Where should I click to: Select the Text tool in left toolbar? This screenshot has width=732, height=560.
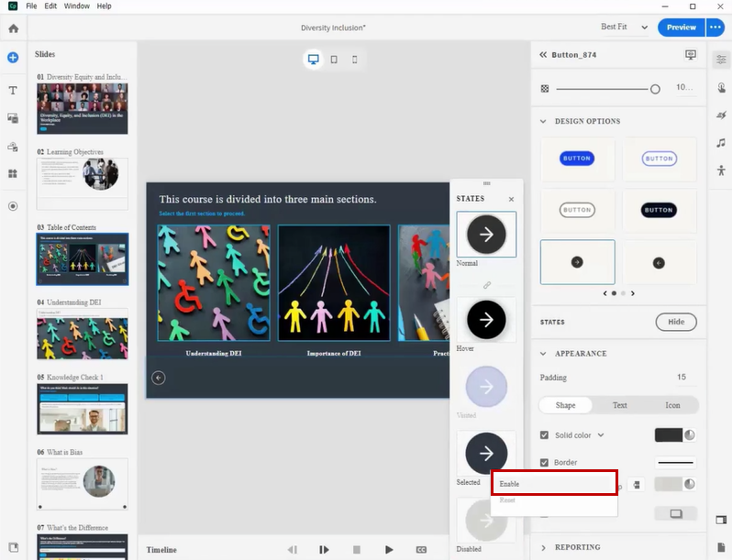[x=13, y=91]
